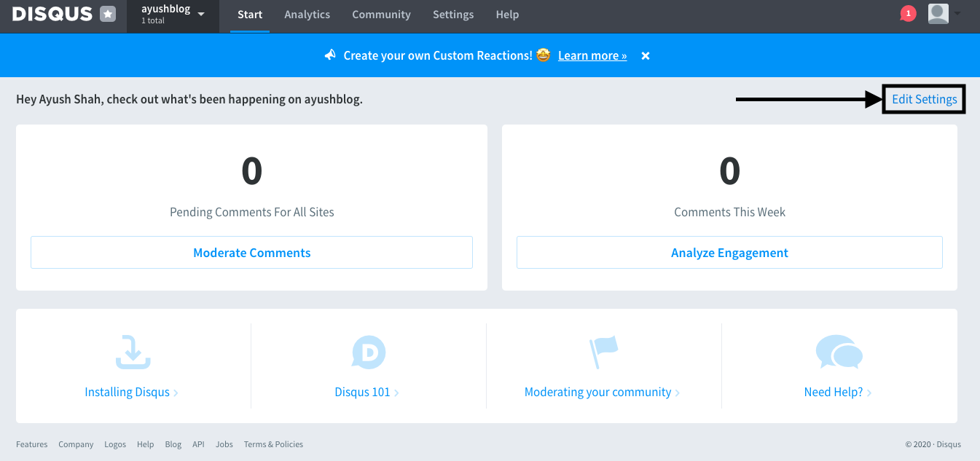
Task: Click the Comments This Week label
Action: tap(729, 212)
